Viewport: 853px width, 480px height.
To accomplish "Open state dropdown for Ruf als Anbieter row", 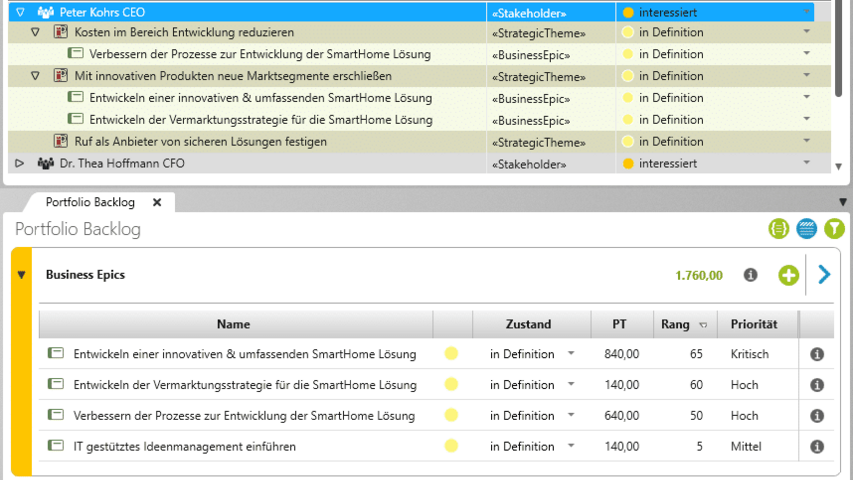I will 806,142.
